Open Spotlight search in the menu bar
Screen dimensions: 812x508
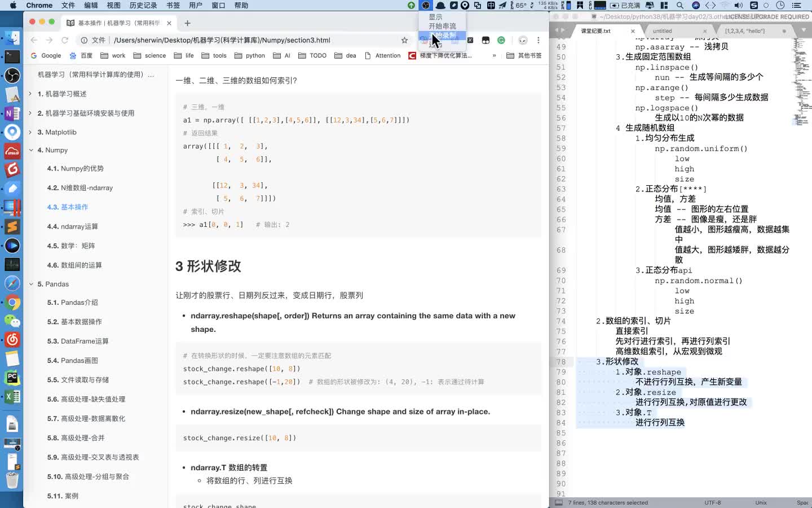tap(680, 5)
